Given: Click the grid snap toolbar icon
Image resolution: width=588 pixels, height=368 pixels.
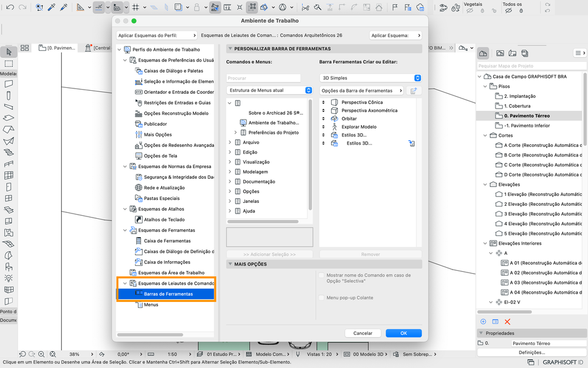Looking at the screenshot, I should (136, 7).
